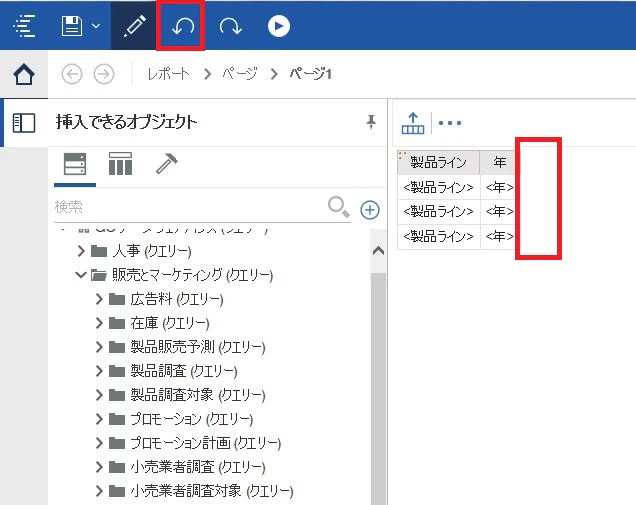Click the magnifier search icon

pyautogui.click(x=338, y=207)
